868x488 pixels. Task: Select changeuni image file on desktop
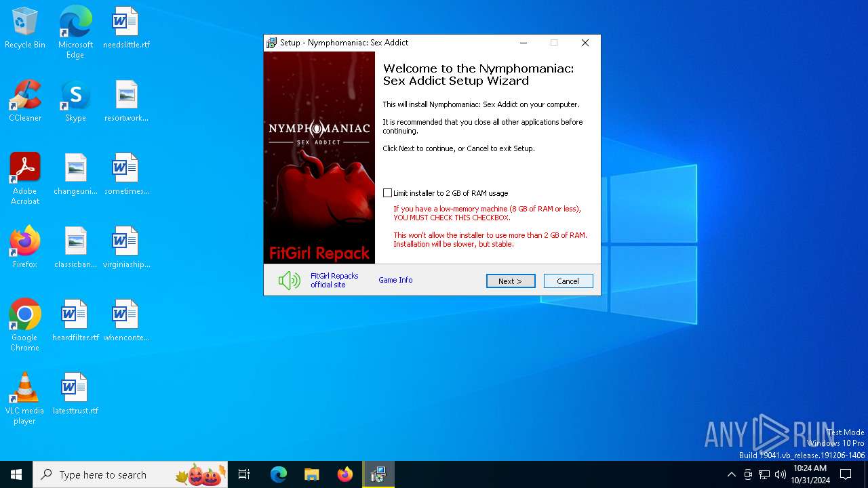pyautogui.click(x=75, y=174)
